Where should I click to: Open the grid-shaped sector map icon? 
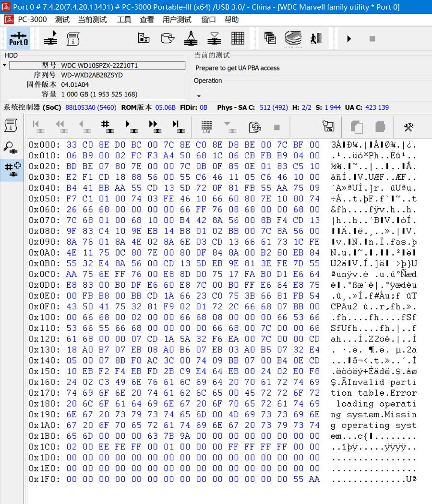click(238, 38)
